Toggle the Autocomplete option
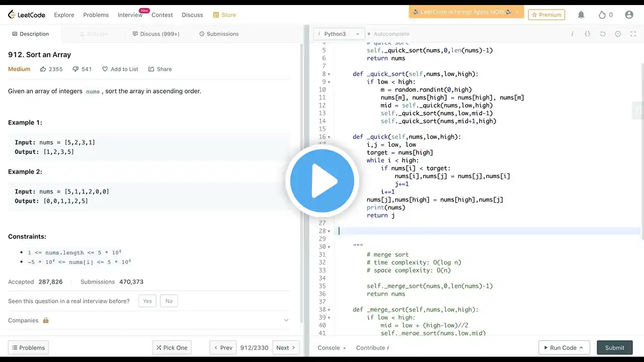This screenshot has width=644, height=362. (387, 34)
